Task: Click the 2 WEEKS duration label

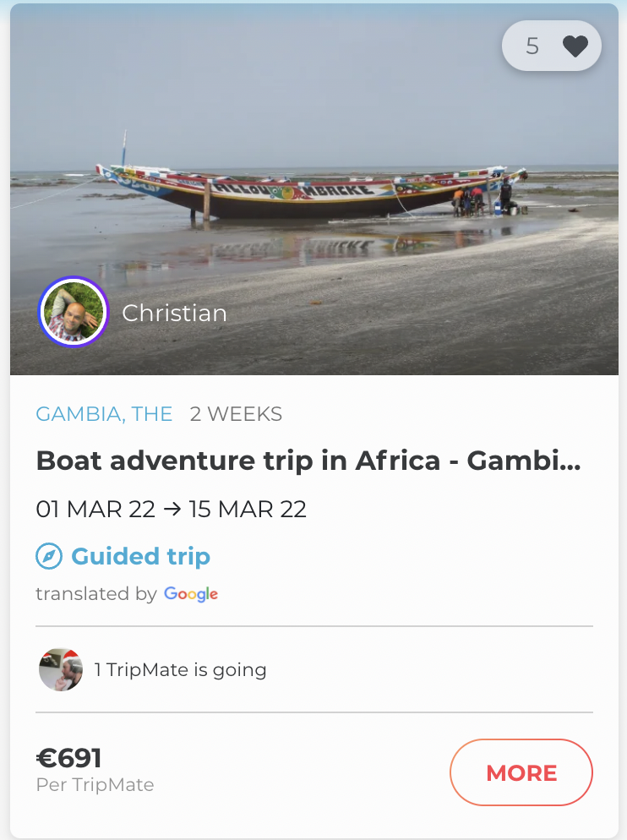Action: coord(236,414)
